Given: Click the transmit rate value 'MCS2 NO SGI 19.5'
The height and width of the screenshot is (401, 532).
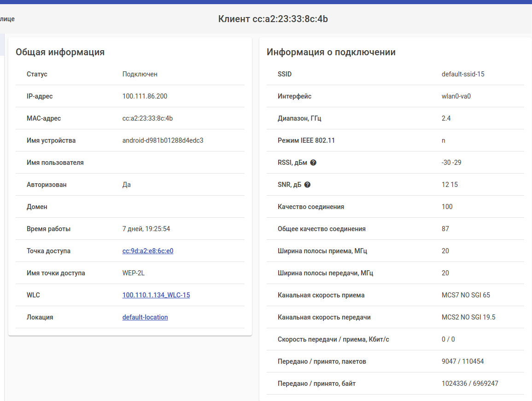Looking at the screenshot, I should tap(468, 317).
